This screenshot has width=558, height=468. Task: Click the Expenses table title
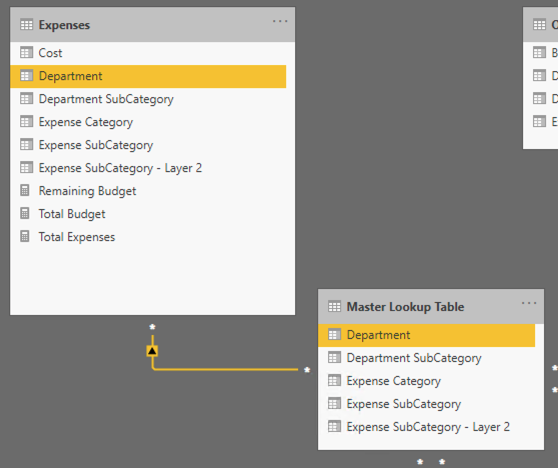tap(64, 25)
